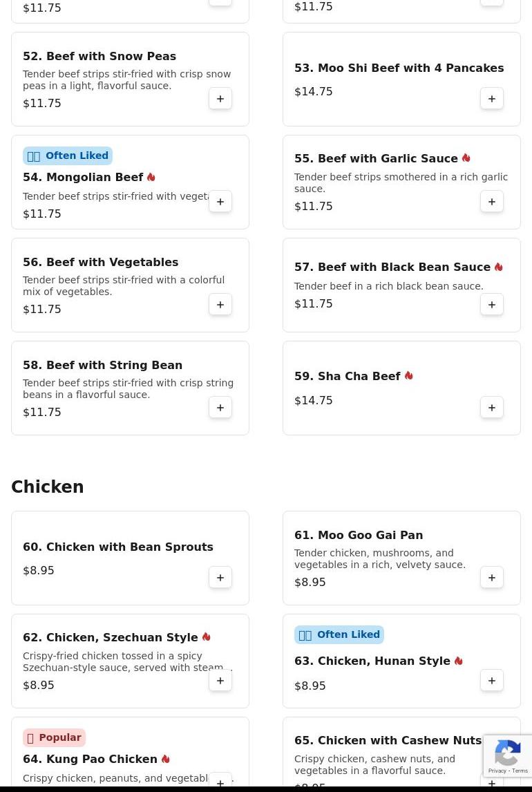532x792 pixels.
Task: Add Beef with String Bean to order
Action: click(220, 408)
